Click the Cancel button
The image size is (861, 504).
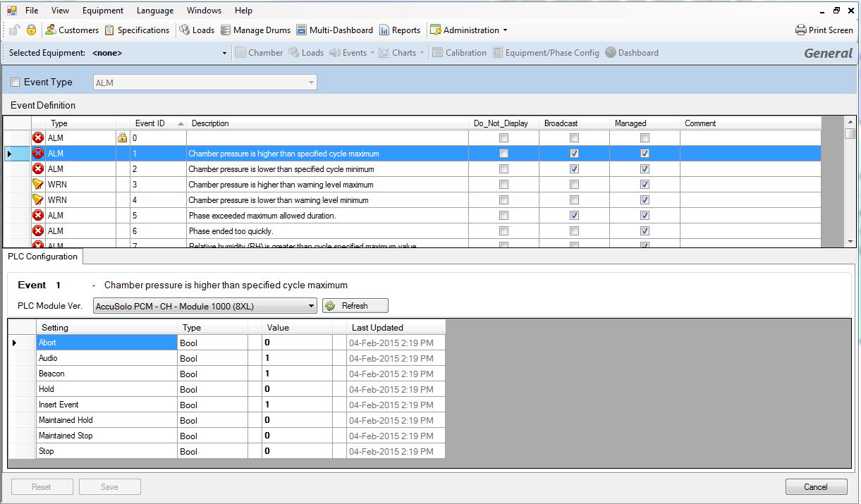816,487
